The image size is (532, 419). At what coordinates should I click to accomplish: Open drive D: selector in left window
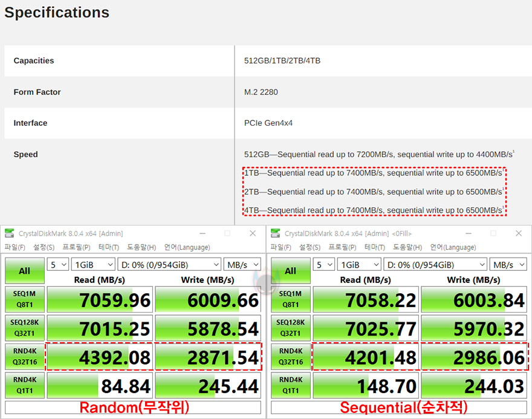[x=169, y=265]
